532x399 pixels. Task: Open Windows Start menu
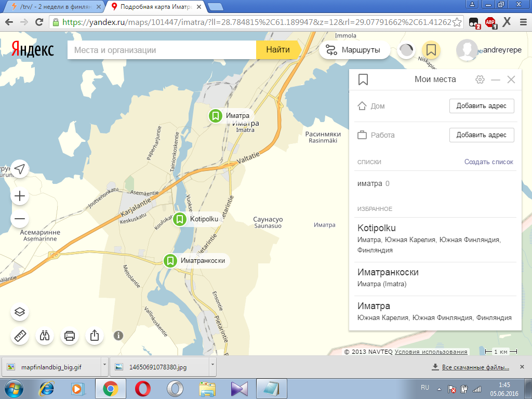coord(14,389)
